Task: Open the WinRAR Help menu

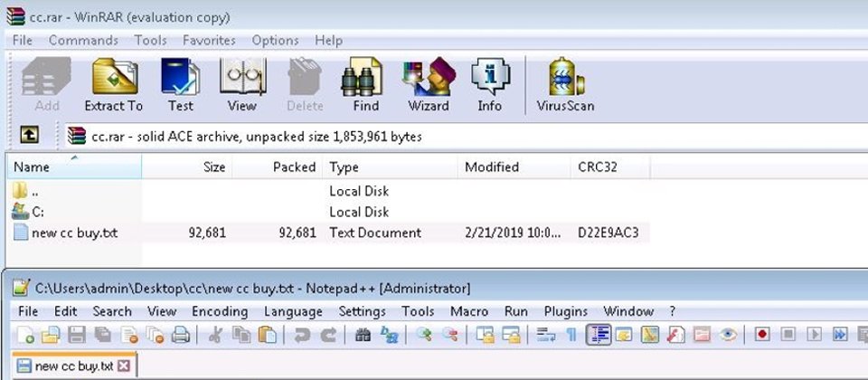Action: (x=329, y=41)
